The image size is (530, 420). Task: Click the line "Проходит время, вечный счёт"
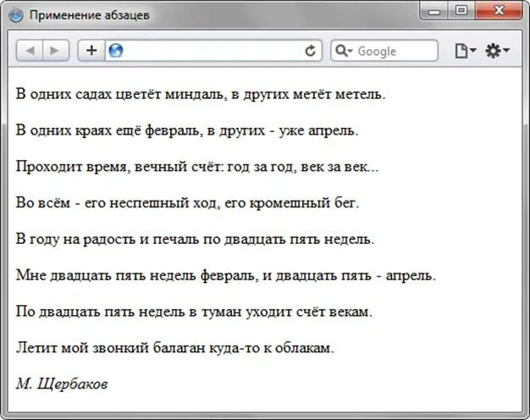(x=197, y=166)
